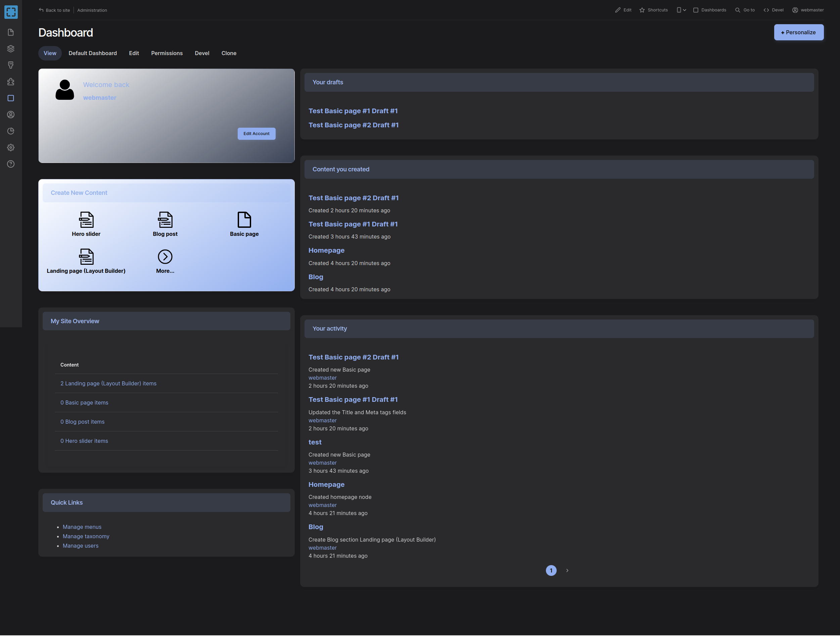The image size is (840, 636).
Task: Open Shortcuts star in top bar
Action: 653,10
